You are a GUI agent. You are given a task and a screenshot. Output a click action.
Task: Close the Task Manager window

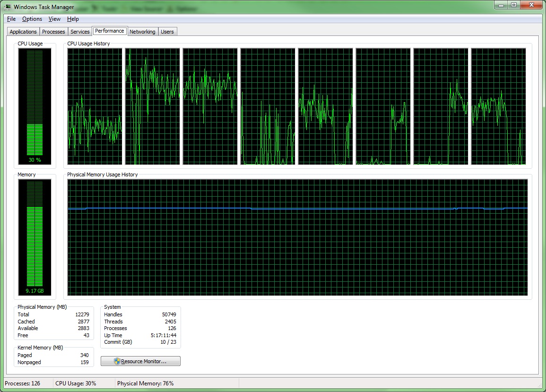click(532, 5)
